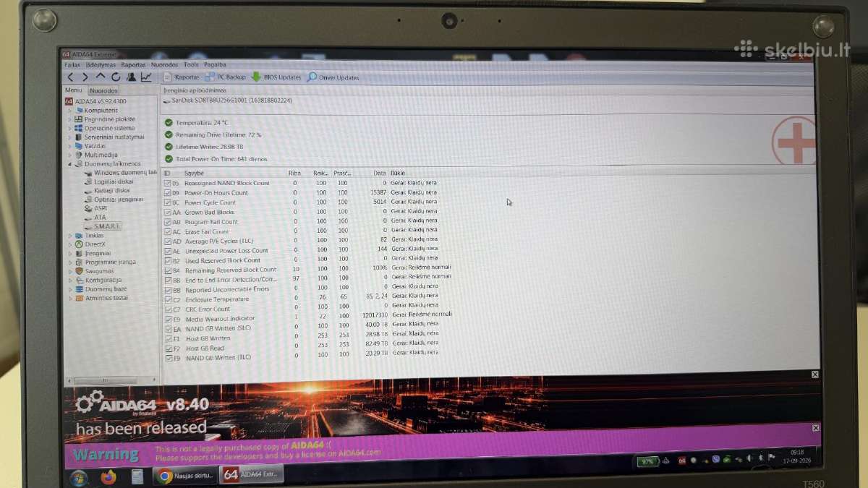868x488 pixels.
Task: Toggle checkbox for Grown Bad Blocks
Action: (x=168, y=212)
